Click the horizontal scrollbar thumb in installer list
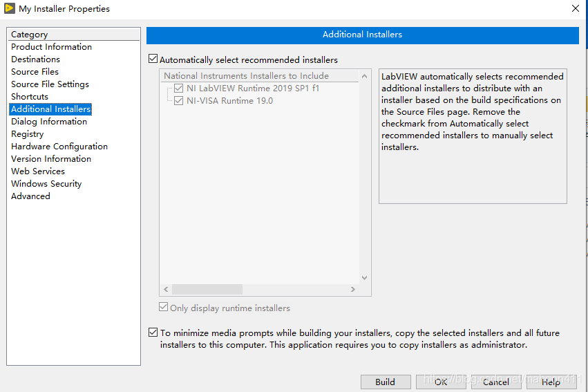Screen dimensions: 588x392 click(x=207, y=289)
